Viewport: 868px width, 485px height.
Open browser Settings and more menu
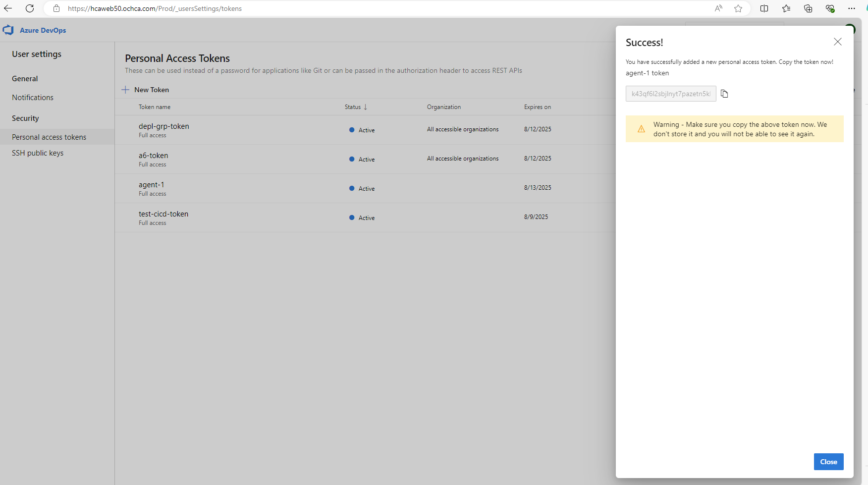click(x=852, y=8)
